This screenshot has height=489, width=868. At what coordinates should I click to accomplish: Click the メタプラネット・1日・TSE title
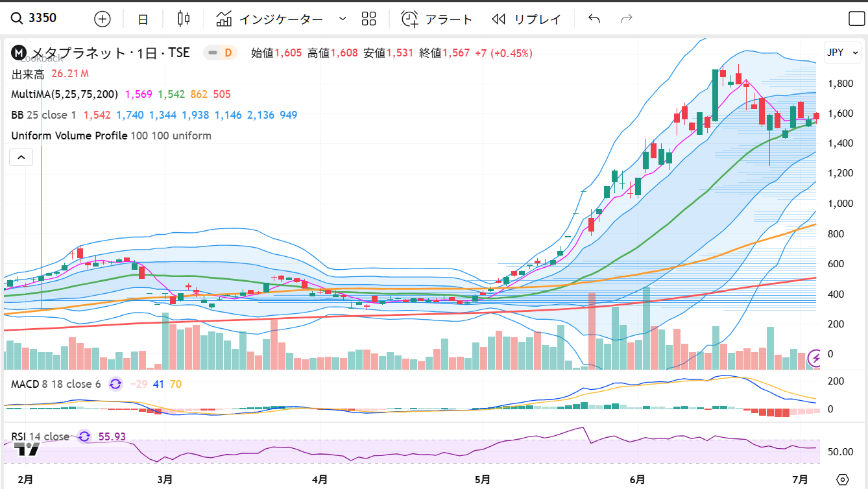coord(111,53)
